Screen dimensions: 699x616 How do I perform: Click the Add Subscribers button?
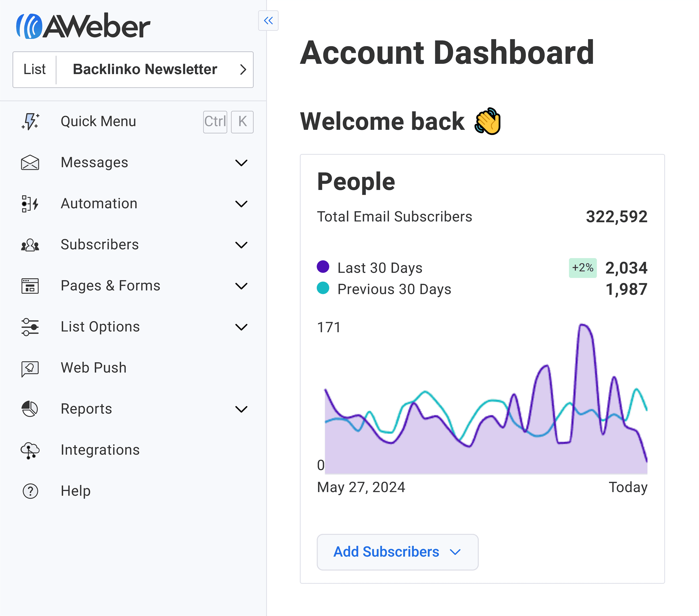click(386, 552)
